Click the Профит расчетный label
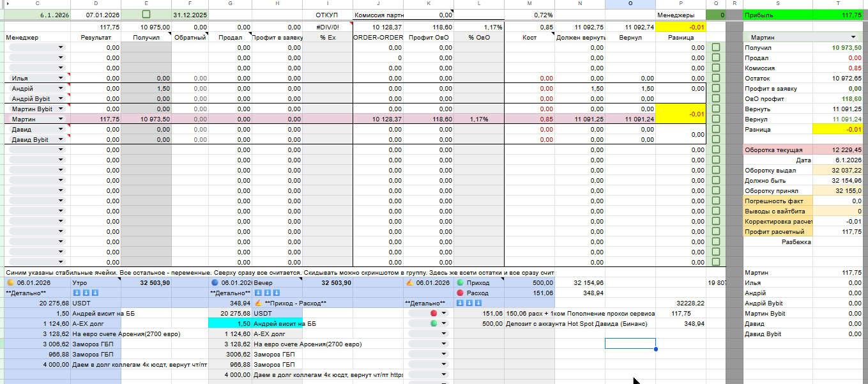This screenshot has width=868, height=384. (x=777, y=231)
